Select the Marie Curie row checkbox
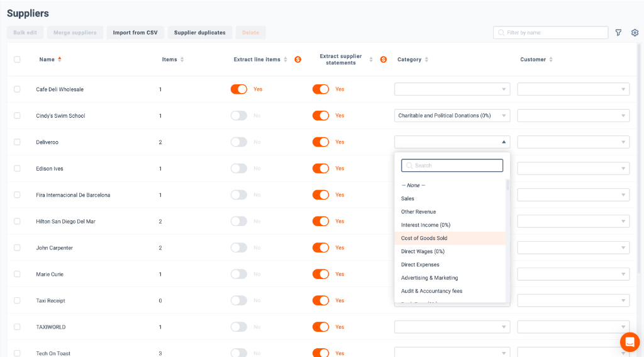 pyautogui.click(x=17, y=274)
